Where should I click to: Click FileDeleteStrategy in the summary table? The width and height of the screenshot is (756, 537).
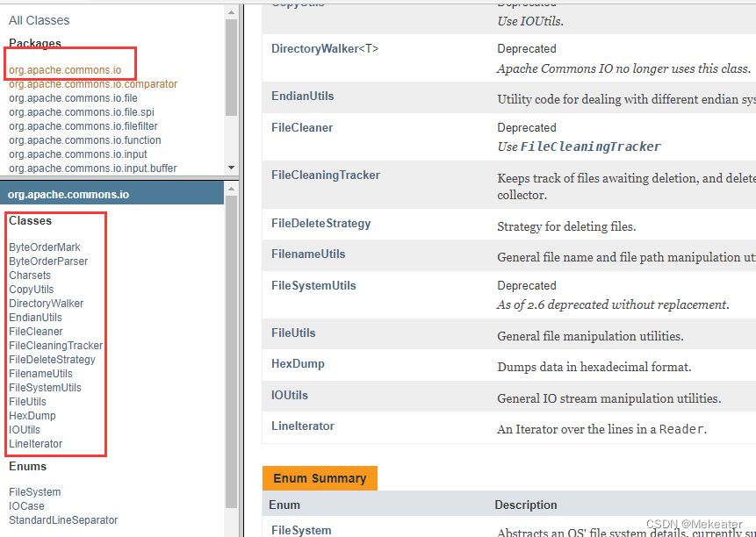click(321, 224)
